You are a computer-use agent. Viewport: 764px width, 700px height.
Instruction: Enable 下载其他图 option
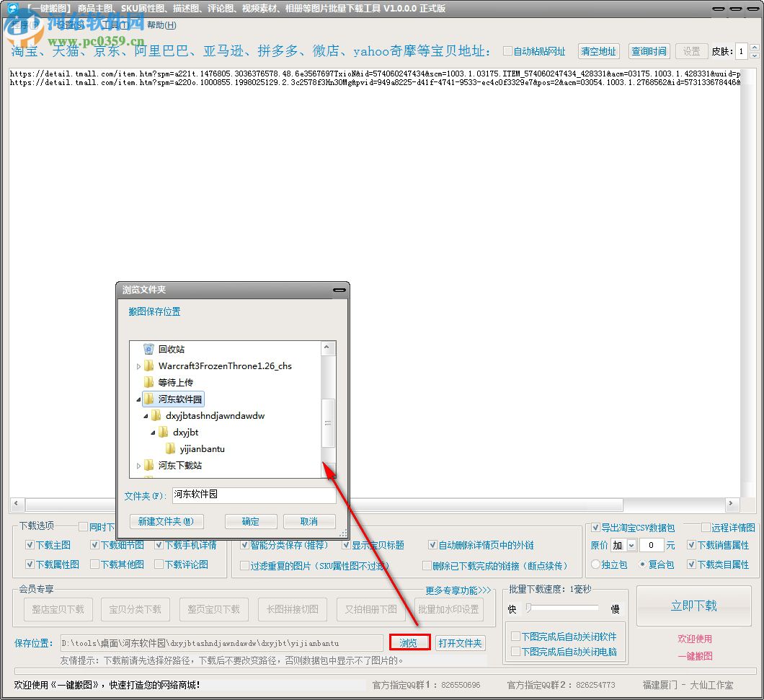click(x=94, y=564)
